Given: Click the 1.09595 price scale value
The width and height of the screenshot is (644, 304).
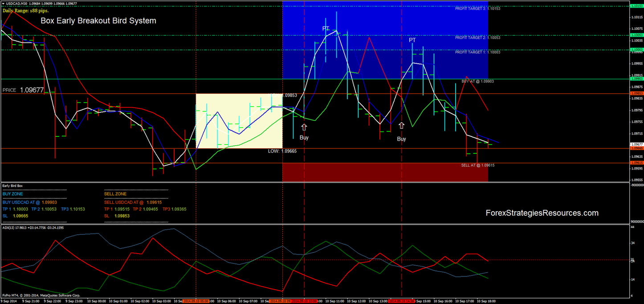Looking at the screenshot, I should pos(636,168).
